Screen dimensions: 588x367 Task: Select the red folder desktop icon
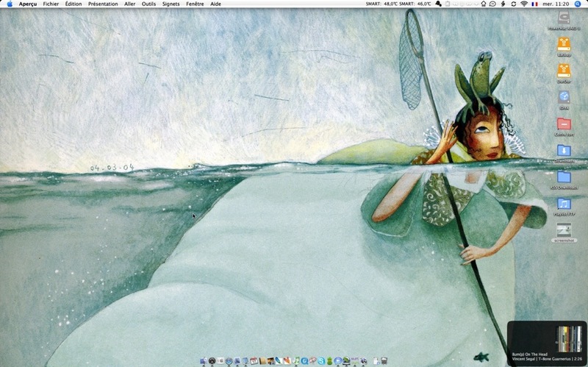564,124
